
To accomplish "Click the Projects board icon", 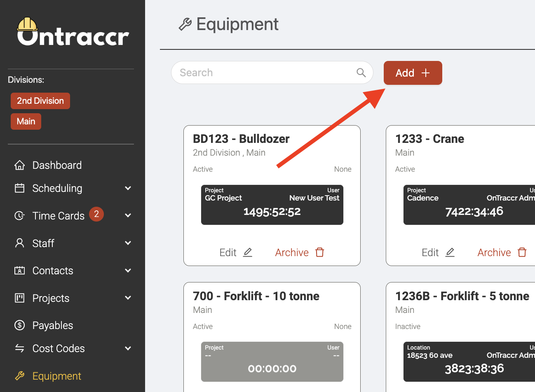I will tap(19, 298).
